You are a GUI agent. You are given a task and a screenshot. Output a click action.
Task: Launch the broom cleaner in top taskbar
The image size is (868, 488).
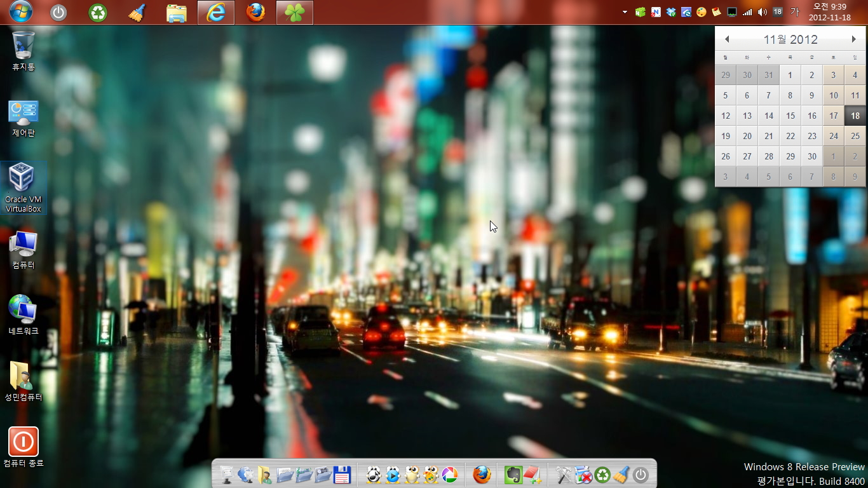tap(137, 12)
